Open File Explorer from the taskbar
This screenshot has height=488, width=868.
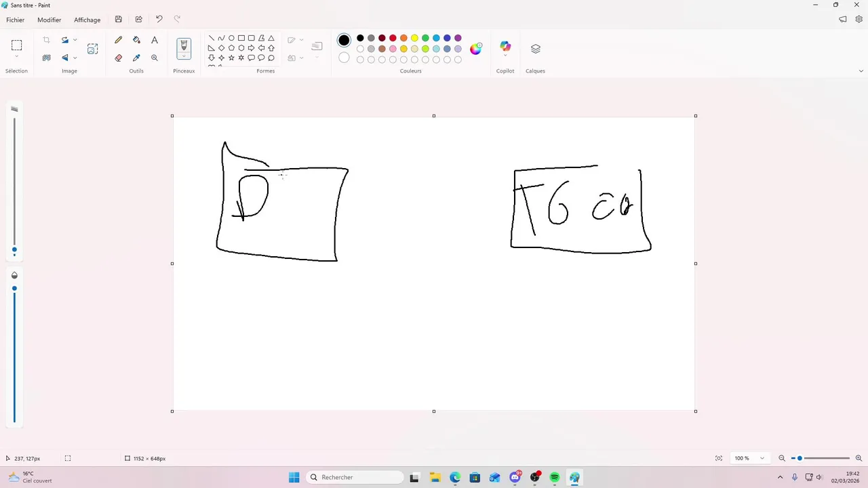(435, 477)
